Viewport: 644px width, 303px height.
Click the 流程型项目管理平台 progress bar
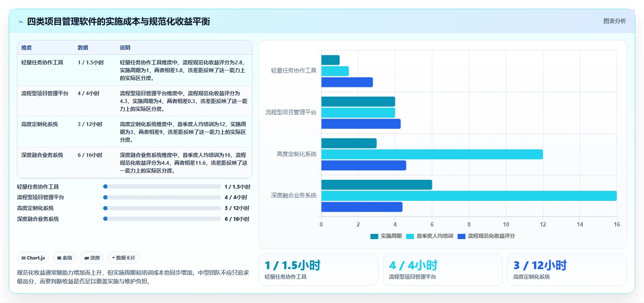pyautogui.click(x=162, y=197)
